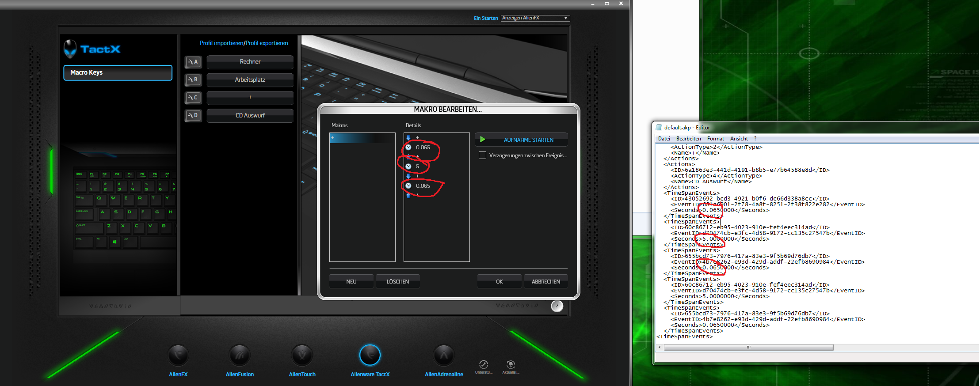Viewport: 980px width, 386px height.
Task: Open the AlienTouch module icon
Action: click(302, 356)
